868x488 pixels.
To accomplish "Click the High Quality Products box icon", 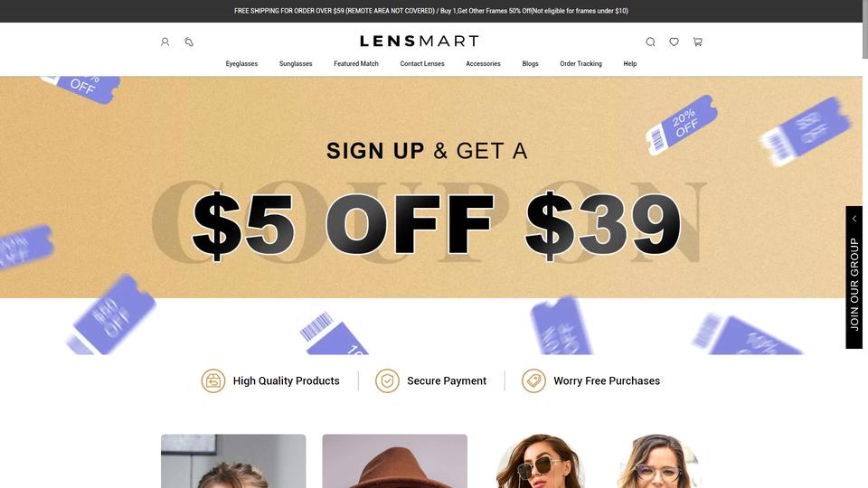I will [213, 380].
